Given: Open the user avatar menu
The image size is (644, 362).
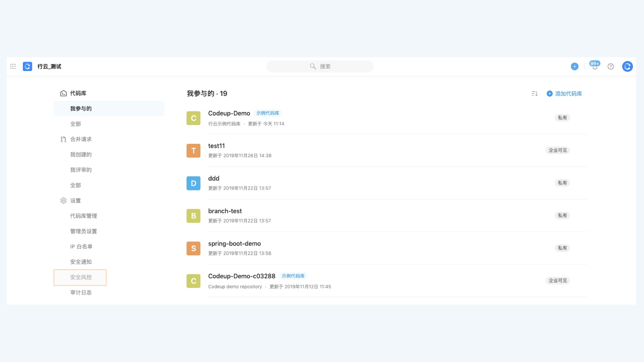Looking at the screenshot, I should click(x=628, y=66).
